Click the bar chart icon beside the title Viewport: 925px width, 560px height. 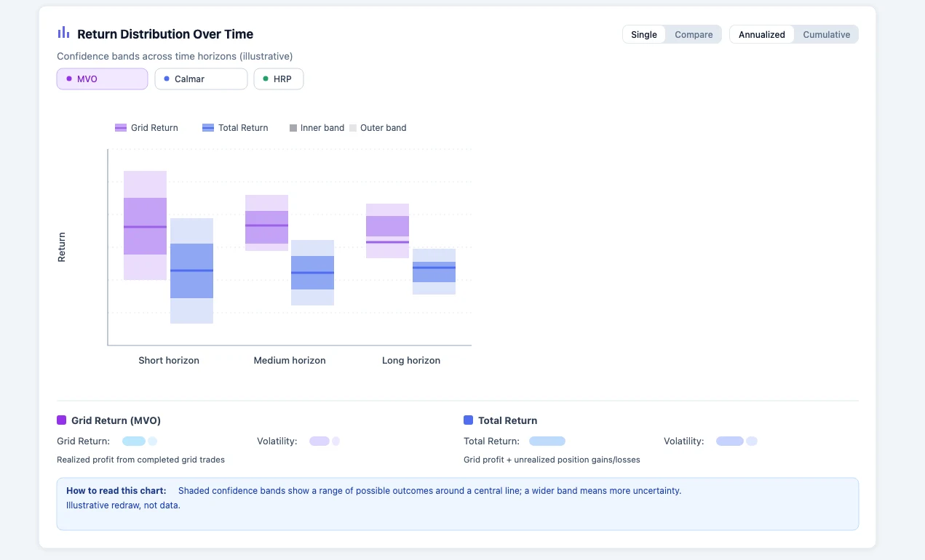click(x=63, y=33)
